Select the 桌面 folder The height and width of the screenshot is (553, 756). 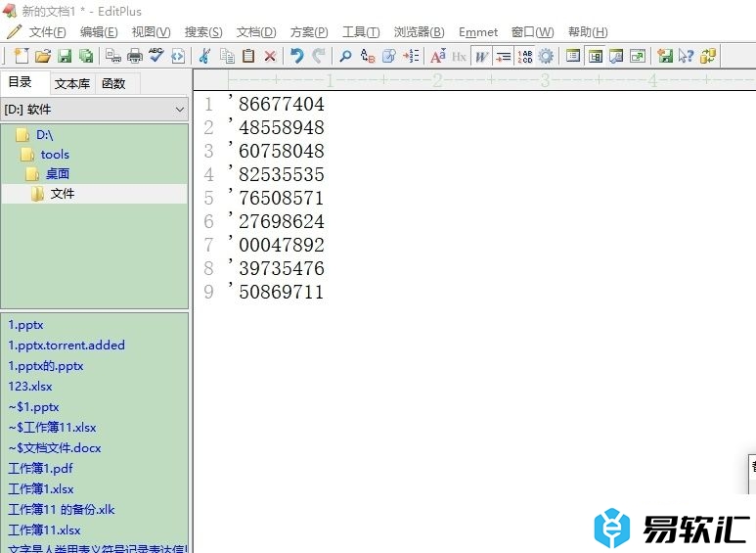(58, 173)
